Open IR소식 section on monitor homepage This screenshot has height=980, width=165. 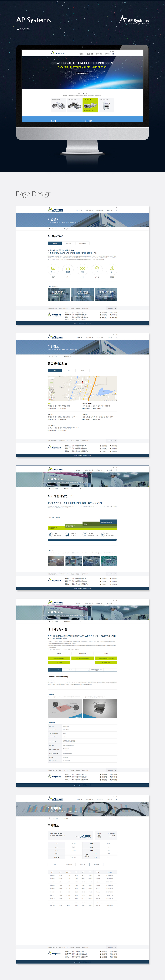point(53,121)
